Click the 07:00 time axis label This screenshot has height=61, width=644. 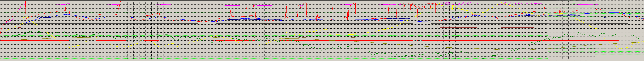pos(318,60)
